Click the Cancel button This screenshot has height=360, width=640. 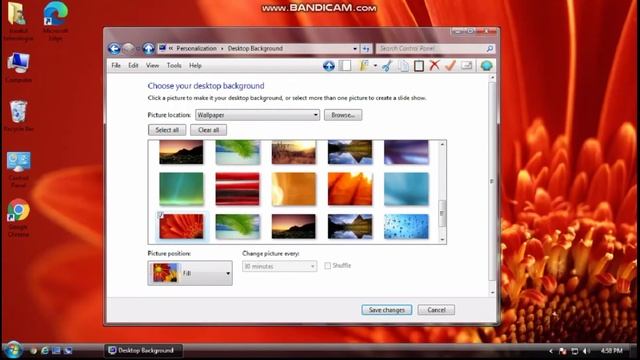[436, 310]
